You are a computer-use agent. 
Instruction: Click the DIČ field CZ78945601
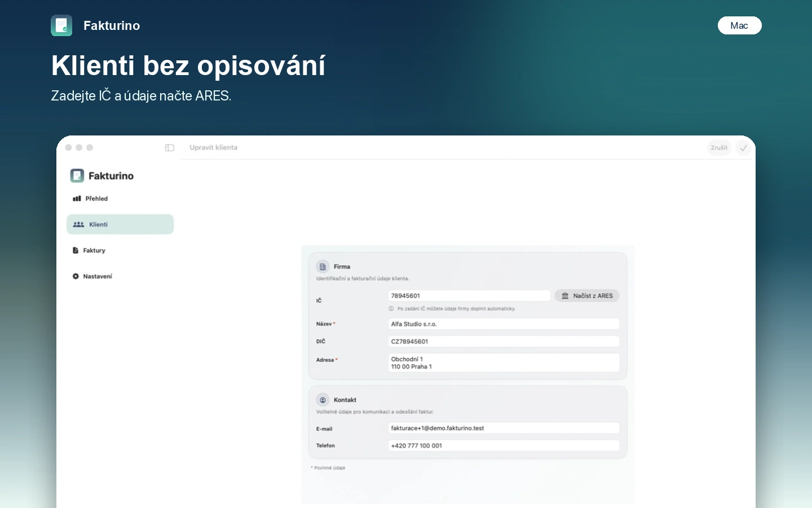[x=504, y=341]
